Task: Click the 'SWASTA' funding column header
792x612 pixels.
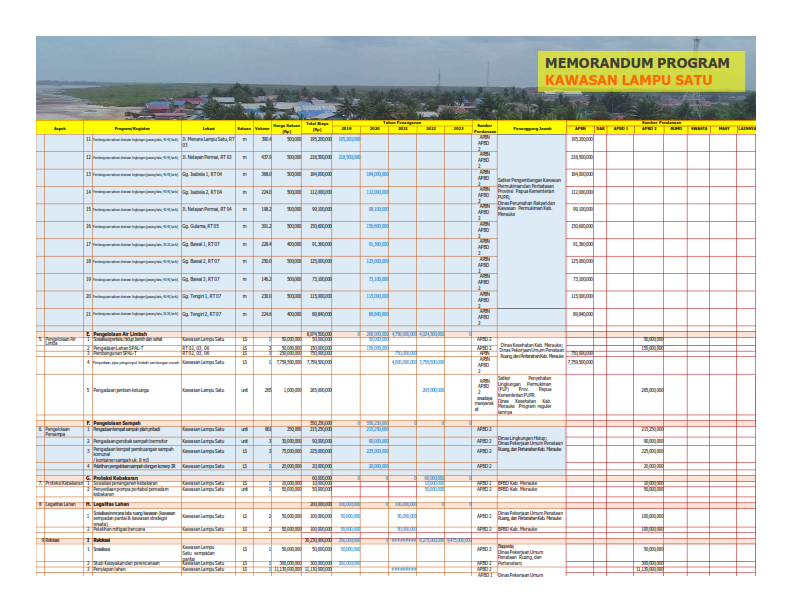Action: click(699, 129)
